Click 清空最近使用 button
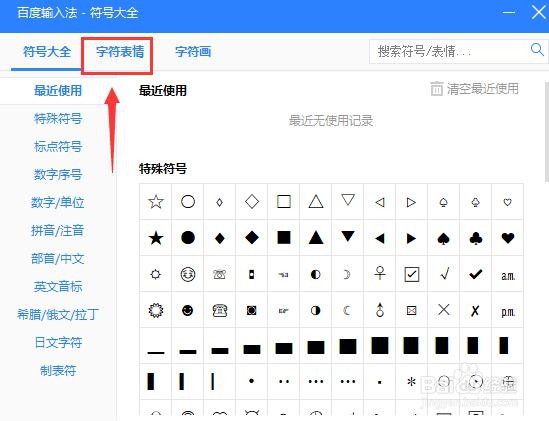This screenshot has height=421, width=549. 474,89
